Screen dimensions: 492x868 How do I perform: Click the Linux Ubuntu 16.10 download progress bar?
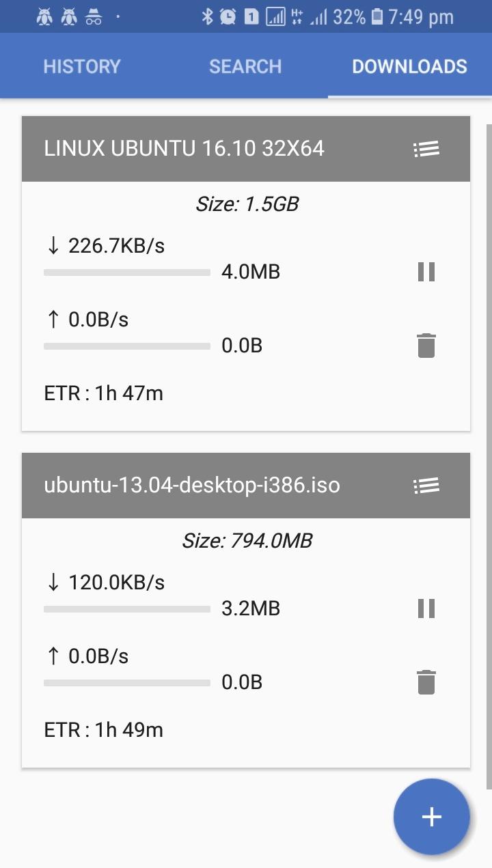pos(127,272)
